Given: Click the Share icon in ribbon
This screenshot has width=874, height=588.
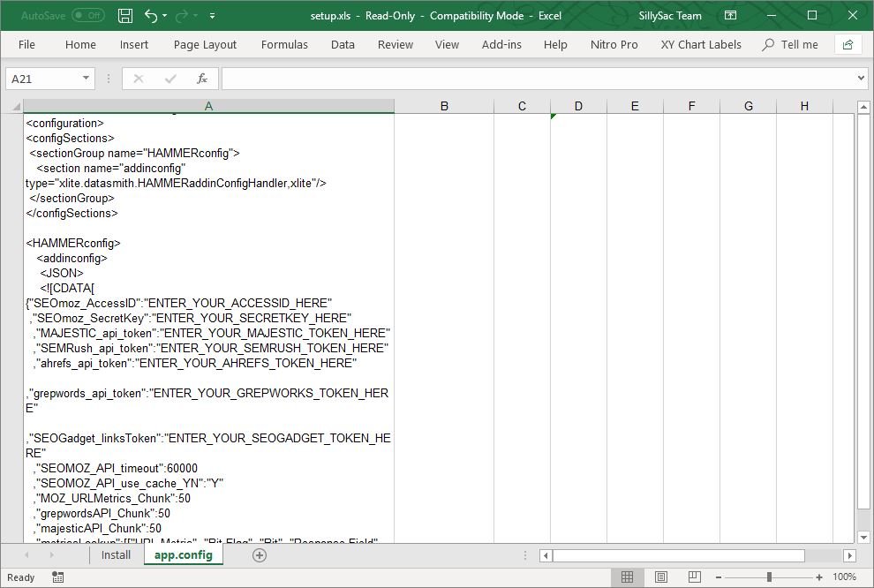Looking at the screenshot, I should point(848,44).
